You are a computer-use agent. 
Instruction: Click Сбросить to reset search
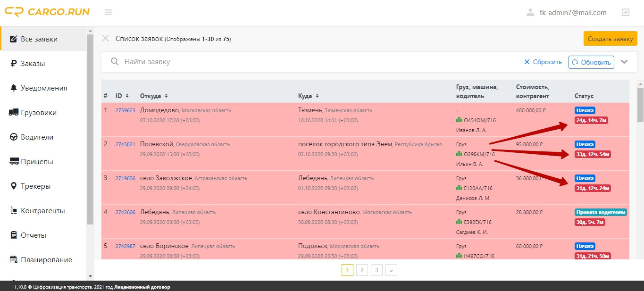pyautogui.click(x=543, y=62)
